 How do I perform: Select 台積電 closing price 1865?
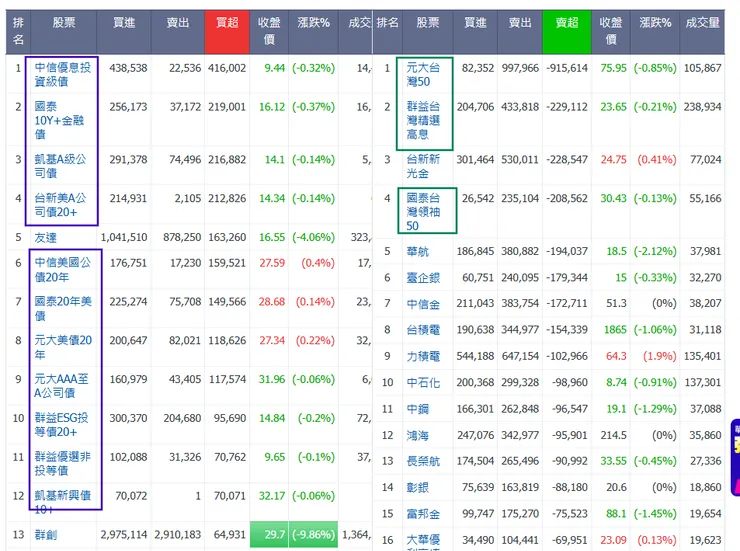(x=615, y=330)
